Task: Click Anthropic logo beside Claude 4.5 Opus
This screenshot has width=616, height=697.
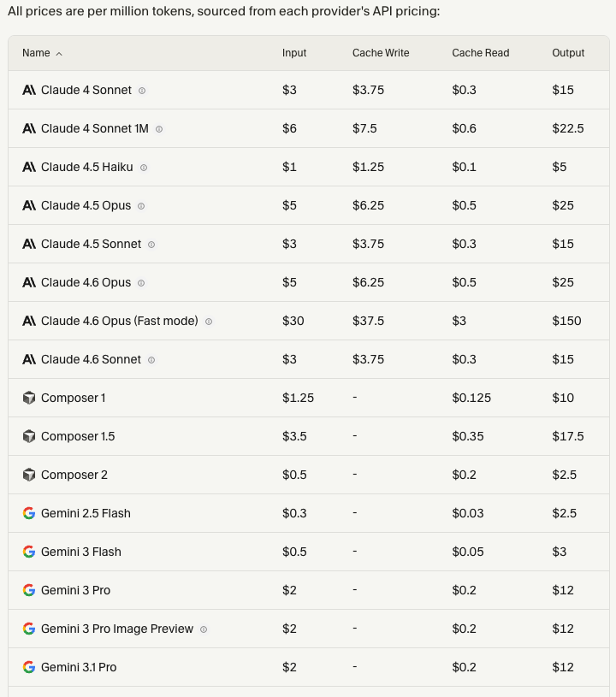Action: click(29, 206)
